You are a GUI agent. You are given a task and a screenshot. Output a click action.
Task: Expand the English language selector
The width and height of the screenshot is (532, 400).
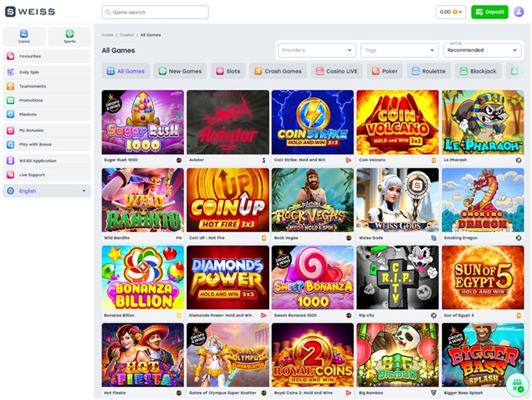46,191
